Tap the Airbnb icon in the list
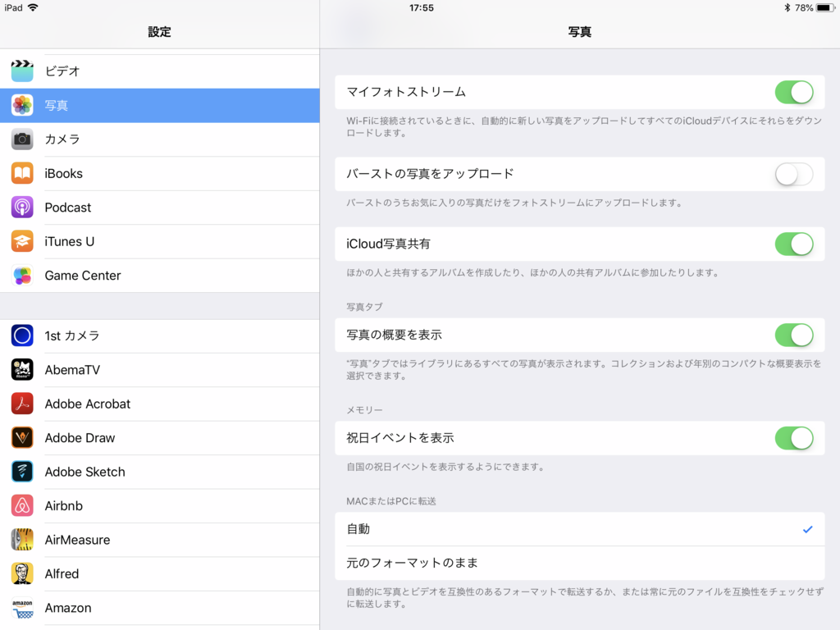Screen dimensions: 840x630 click(22, 506)
